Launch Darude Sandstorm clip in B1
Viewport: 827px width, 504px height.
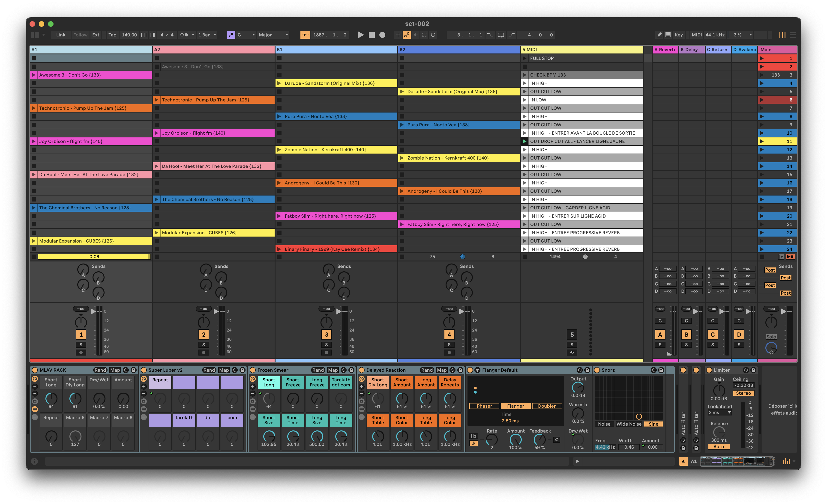(x=279, y=83)
